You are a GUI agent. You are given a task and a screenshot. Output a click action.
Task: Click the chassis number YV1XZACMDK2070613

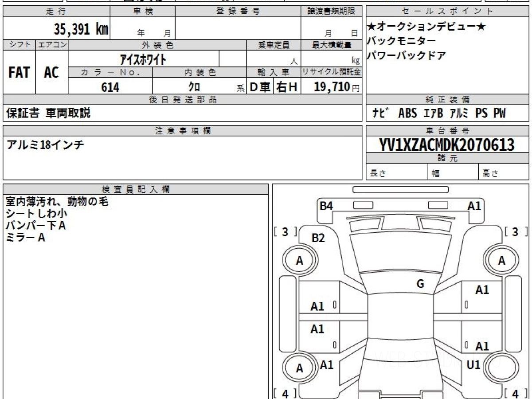[447, 145]
